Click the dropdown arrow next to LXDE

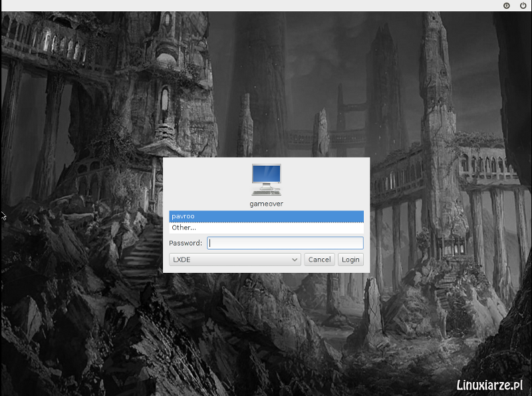pos(295,260)
